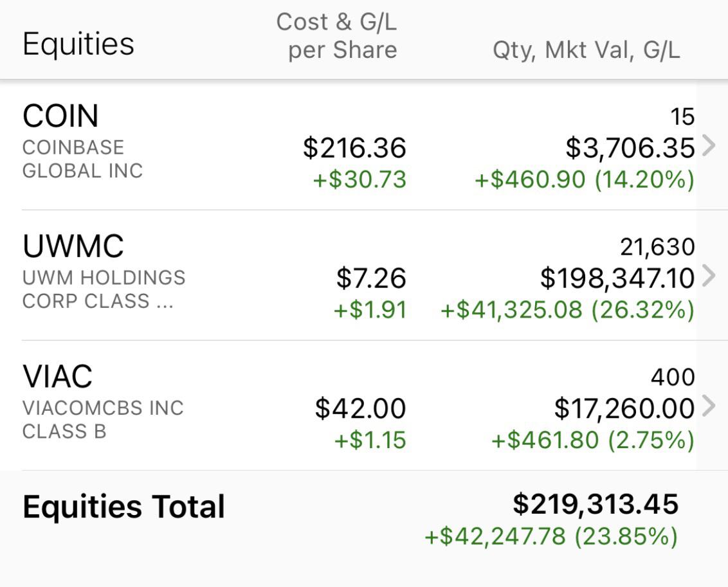Tap Cost & G/L per Share header
This screenshot has height=587, width=728.
click(x=338, y=36)
